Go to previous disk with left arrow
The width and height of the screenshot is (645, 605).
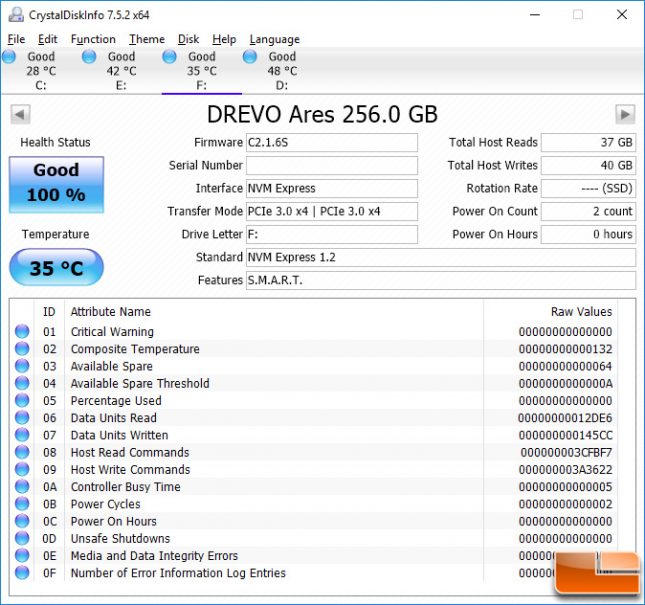click(x=20, y=114)
